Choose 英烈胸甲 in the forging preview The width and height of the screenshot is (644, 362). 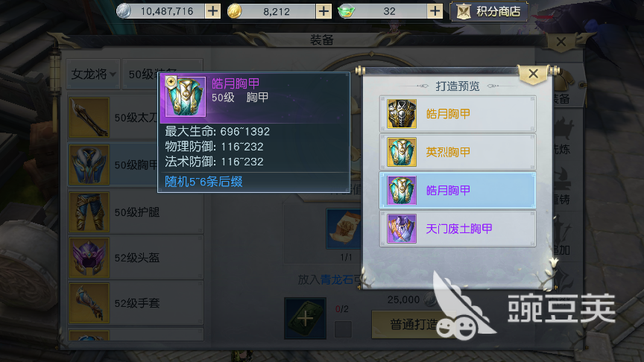458,152
